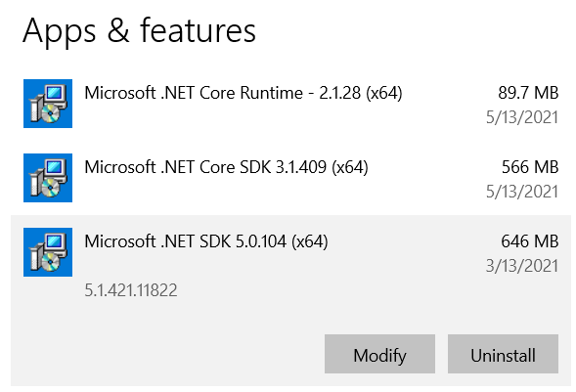Click Microsoft .NET SDK 5.0.104 (x64) title
The image size is (576, 392).
click(206, 241)
